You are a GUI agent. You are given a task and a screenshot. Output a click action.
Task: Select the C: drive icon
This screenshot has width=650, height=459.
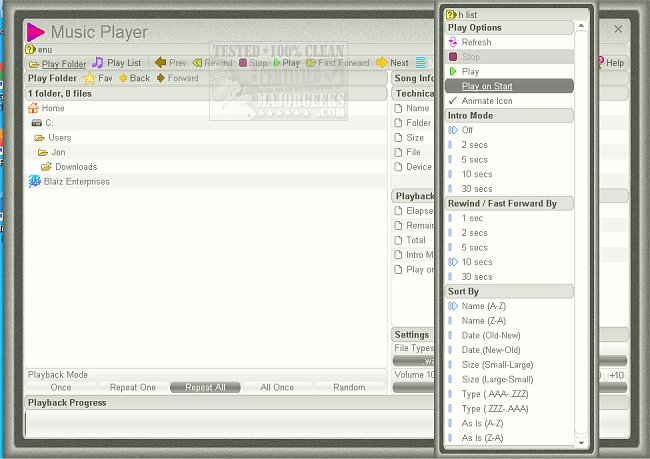pos(36,123)
